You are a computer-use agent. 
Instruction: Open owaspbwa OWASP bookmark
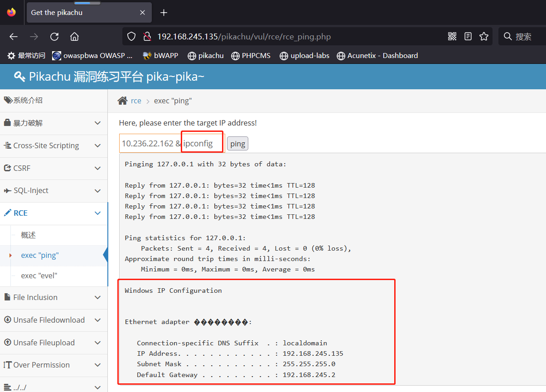[x=92, y=56]
